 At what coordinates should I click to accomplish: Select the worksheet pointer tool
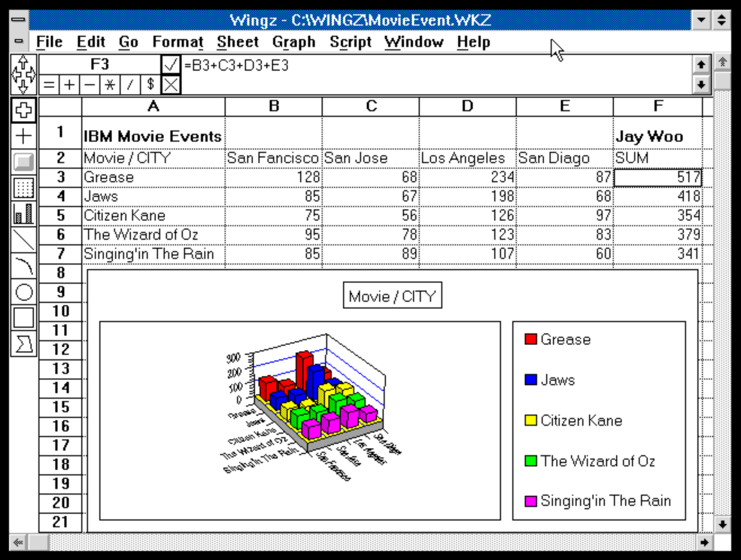pyautogui.click(x=23, y=110)
